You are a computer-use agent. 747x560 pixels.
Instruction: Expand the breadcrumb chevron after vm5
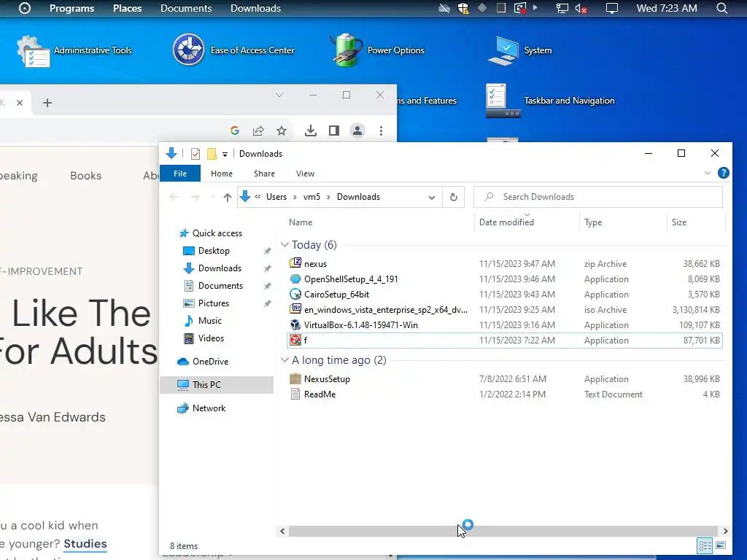(328, 197)
